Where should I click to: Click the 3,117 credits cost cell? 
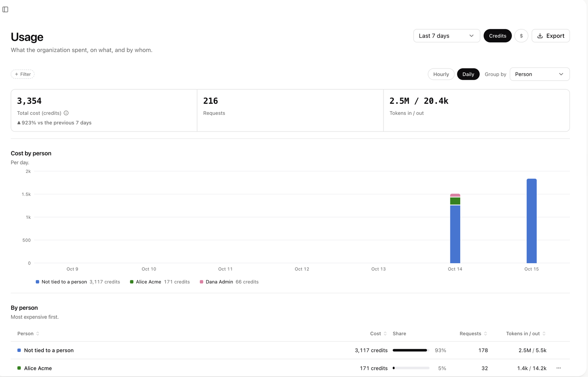coord(371,351)
